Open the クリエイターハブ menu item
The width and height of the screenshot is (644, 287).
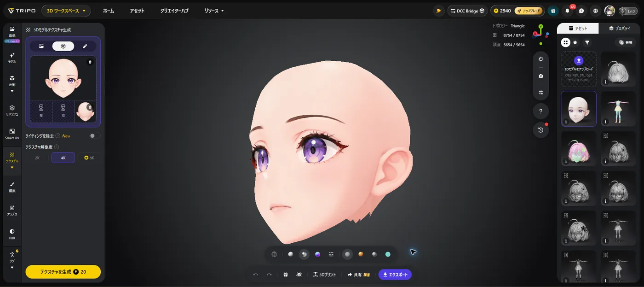pos(174,11)
